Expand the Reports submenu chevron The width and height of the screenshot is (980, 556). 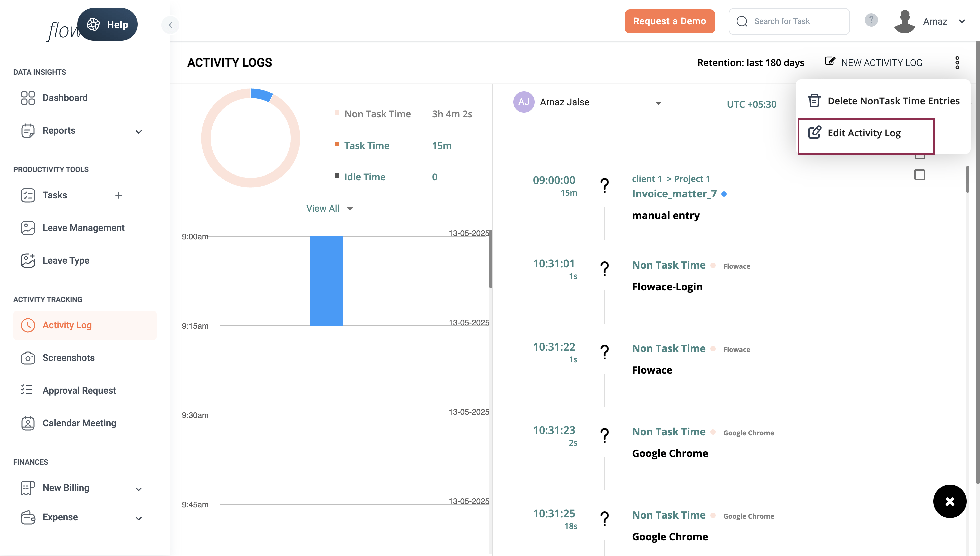coord(139,132)
